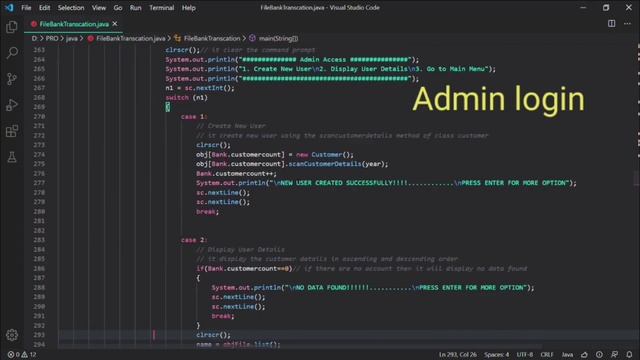640x360 pixels.
Task: Click line number 263 in gutter
Action: (x=39, y=50)
